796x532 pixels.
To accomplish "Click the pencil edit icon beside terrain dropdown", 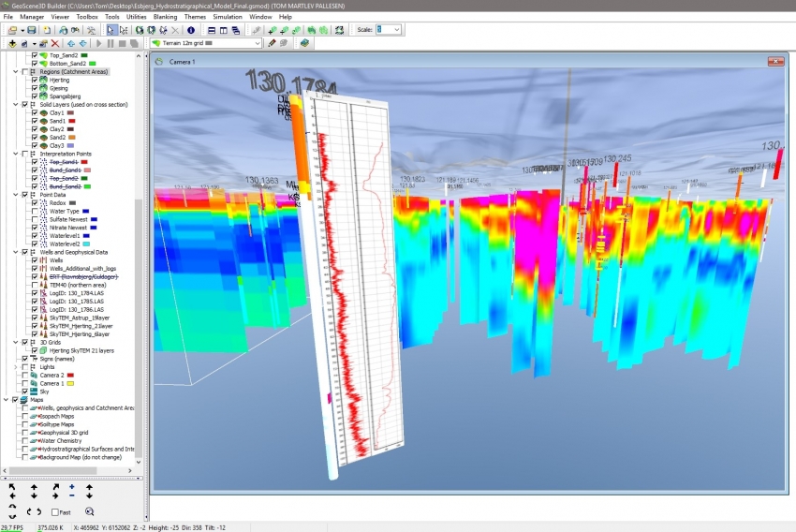I will pyautogui.click(x=272, y=43).
